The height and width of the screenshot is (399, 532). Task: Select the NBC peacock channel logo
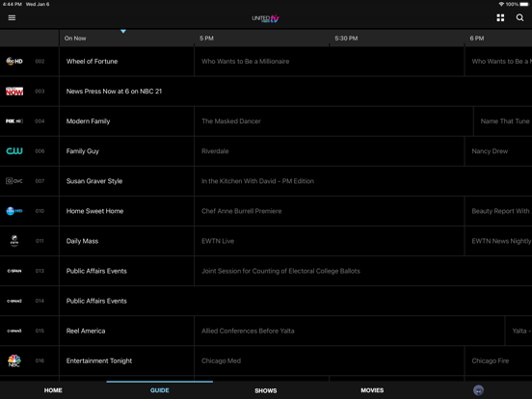(x=14, y=360)
